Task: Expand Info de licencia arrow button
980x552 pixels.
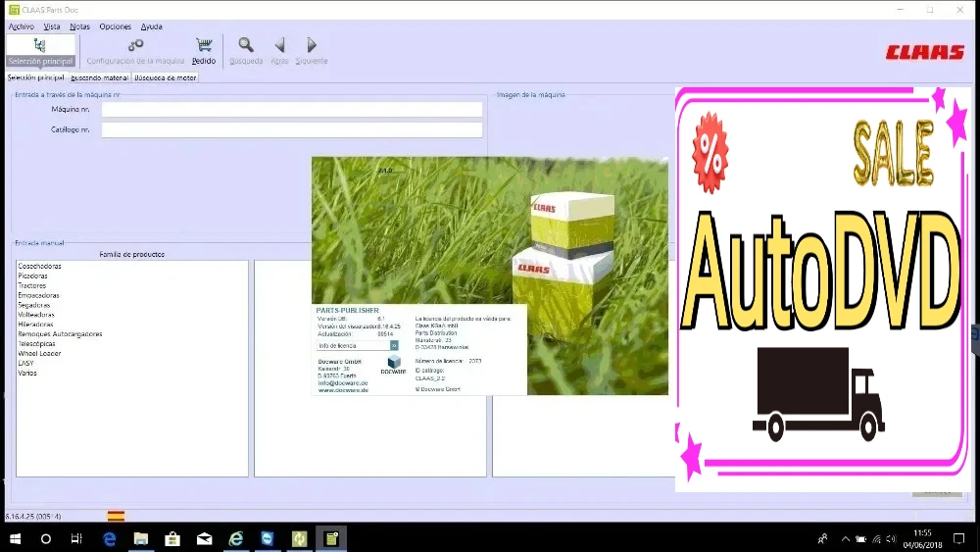Action: [x=394, y=346]
